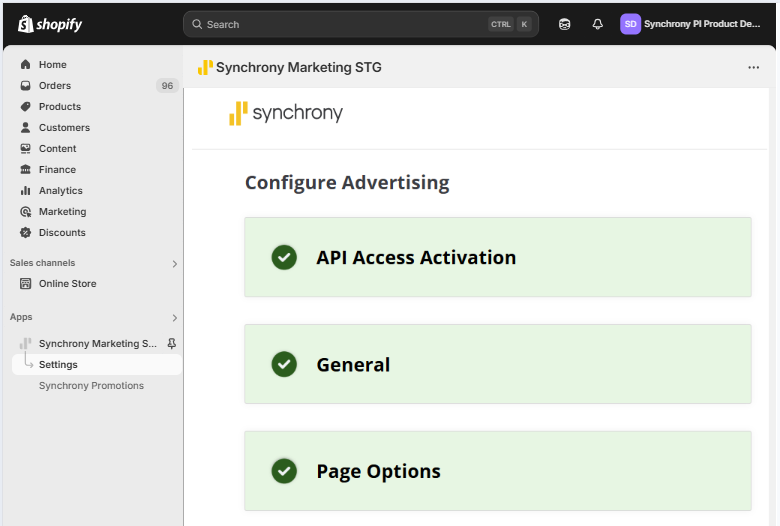Screen dimensions: 780x526
Task: Click the Synchrony logo in page header
Action: (x=285, y=113)
